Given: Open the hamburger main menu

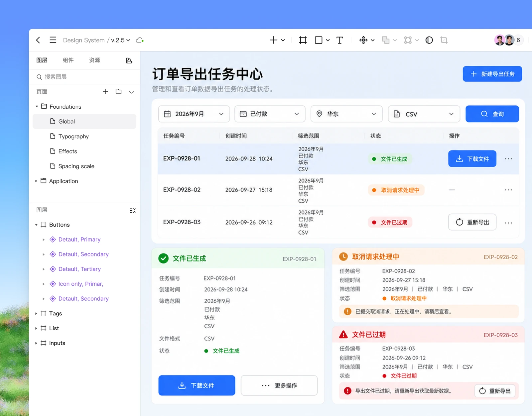Looking at the screenshot, I should pyautogui.click(x=53, y=40).
